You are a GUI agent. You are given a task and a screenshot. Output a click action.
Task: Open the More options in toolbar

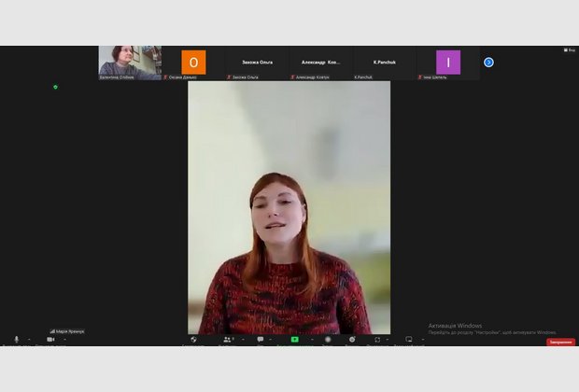click(x=408, y=340)
